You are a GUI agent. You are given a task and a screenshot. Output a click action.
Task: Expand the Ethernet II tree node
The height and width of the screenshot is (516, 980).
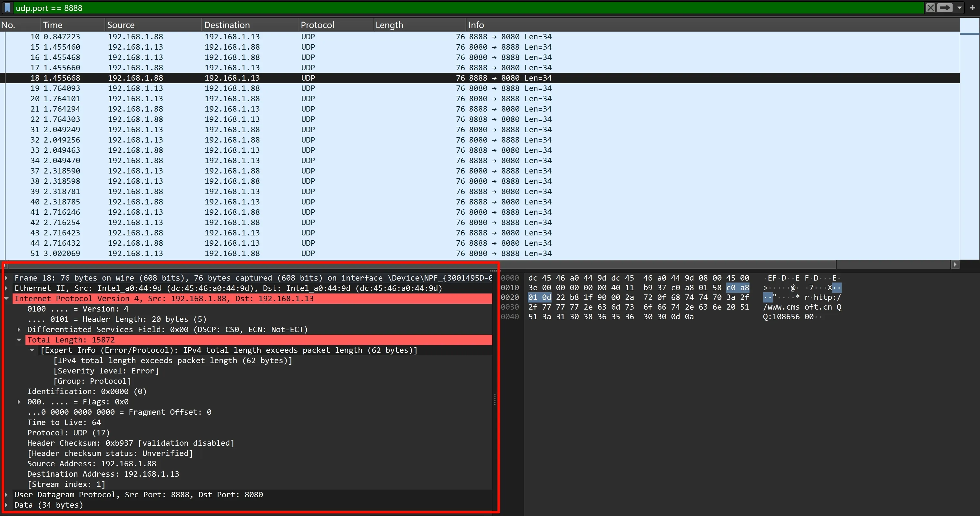(6, 288)
